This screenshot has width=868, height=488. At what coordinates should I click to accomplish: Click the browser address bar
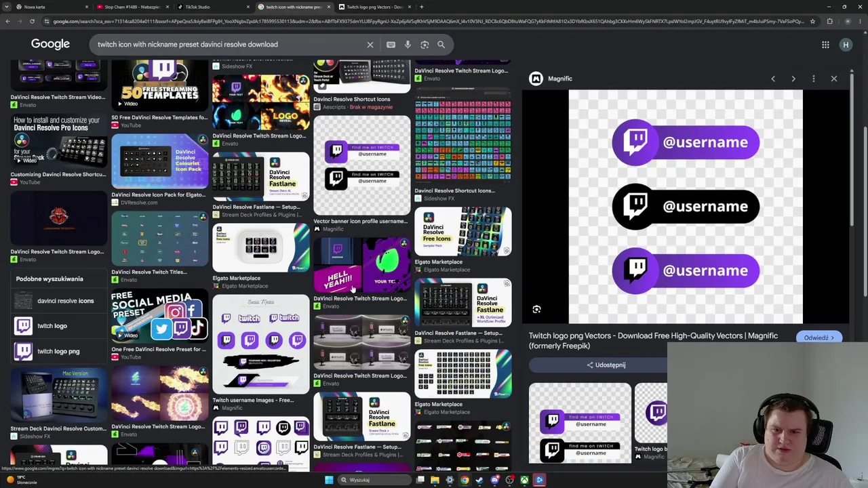(x=427, y=21)
